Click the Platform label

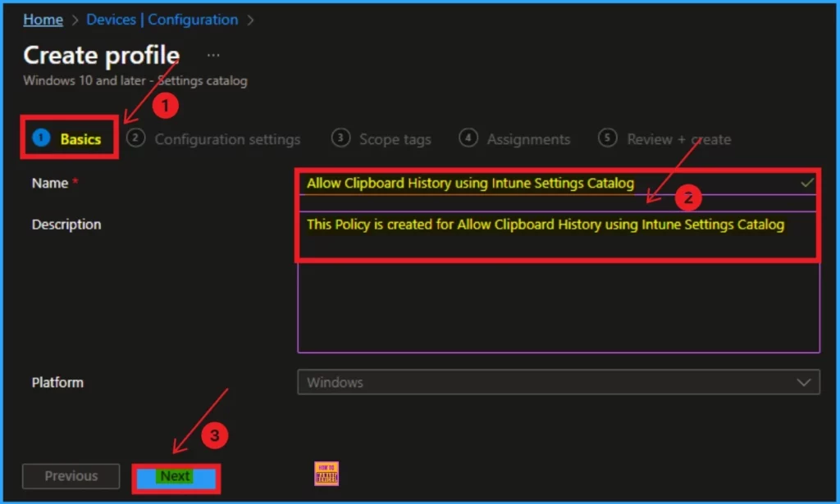(57, 383)
